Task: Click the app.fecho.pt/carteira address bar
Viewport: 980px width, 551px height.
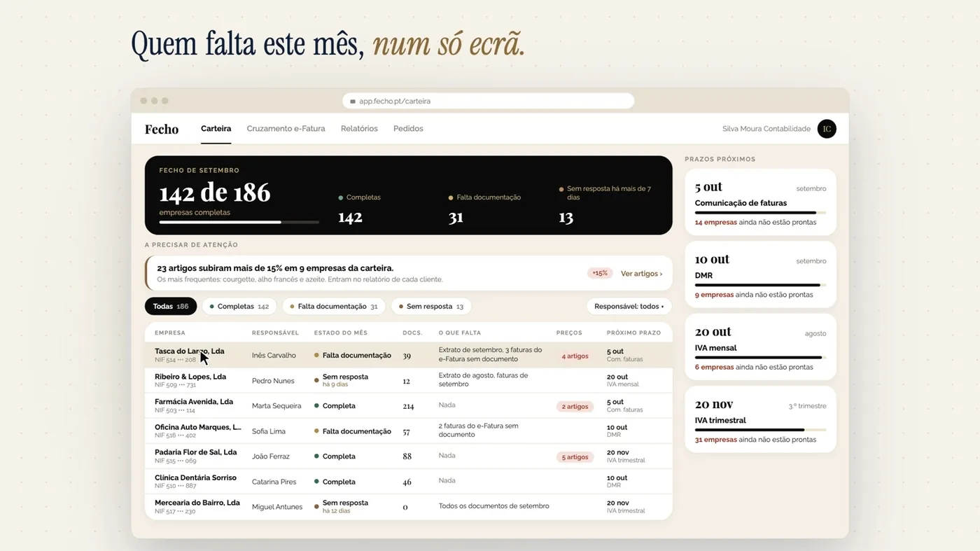Action: pos(488,102)
